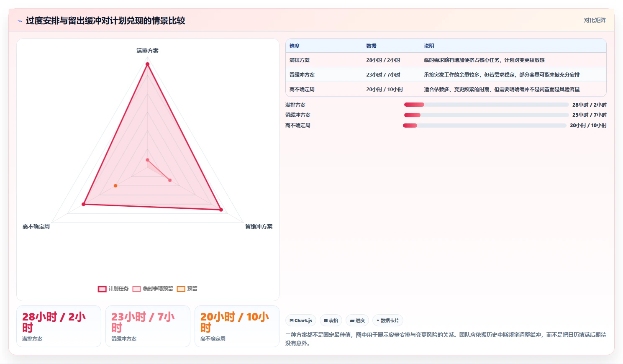Click the heading 过度安排与留出缓冲对计划兑现的情景比较
This screenshot has width=623, height=364.
click(x=105, y=21)
